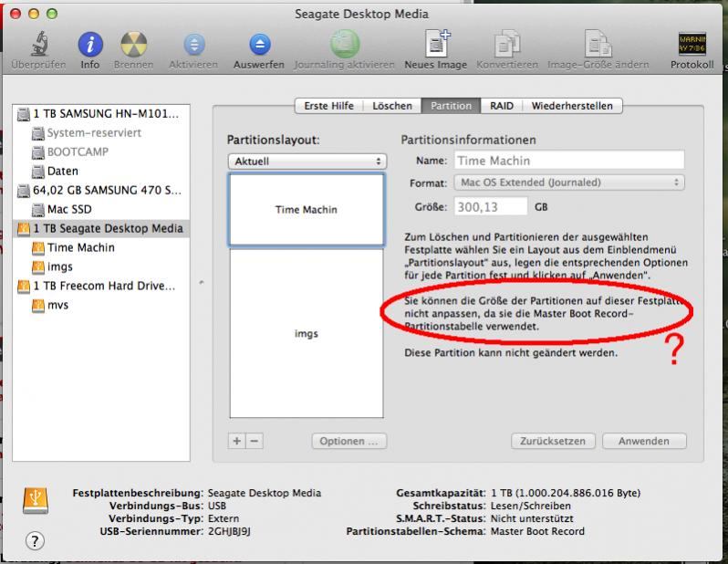Viewport: 728px width, 564px height.
Task: Click text Diese Partition kann nicht geändert werden
Action: click(x=511, y=353)
